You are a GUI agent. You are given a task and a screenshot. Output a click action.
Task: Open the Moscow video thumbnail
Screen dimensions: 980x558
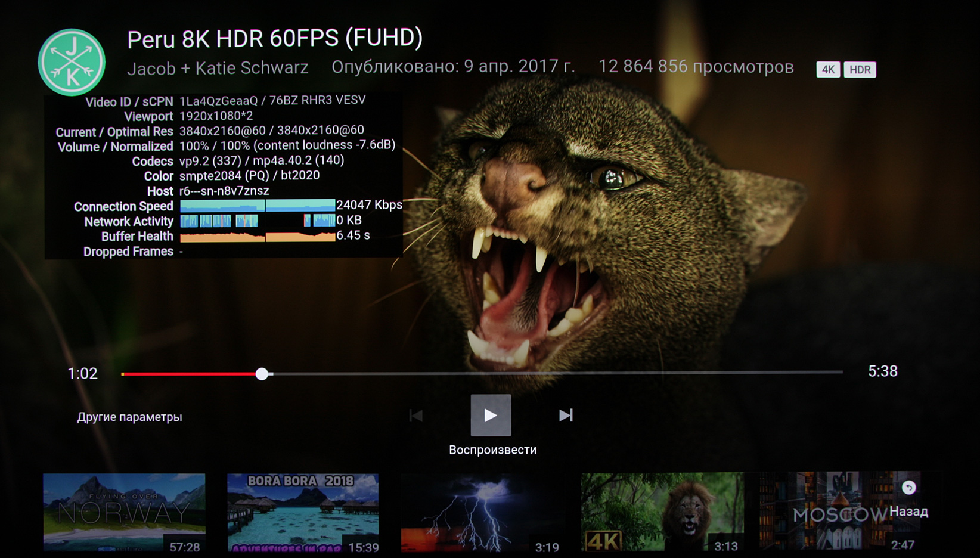[x=841, y=511]
